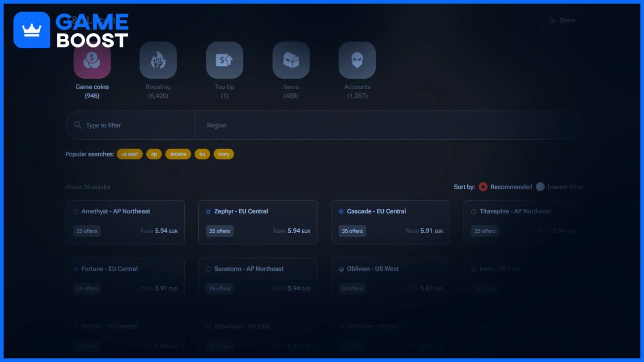Focus the Type to filter field
This screenshot has height=362, width=644.
131,125
